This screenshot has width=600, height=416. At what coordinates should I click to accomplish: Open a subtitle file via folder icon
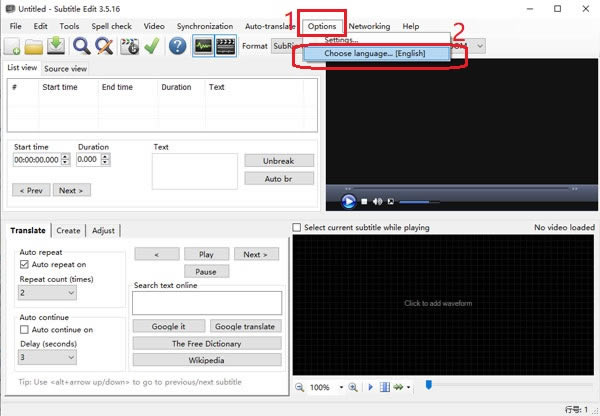(34, 46)
